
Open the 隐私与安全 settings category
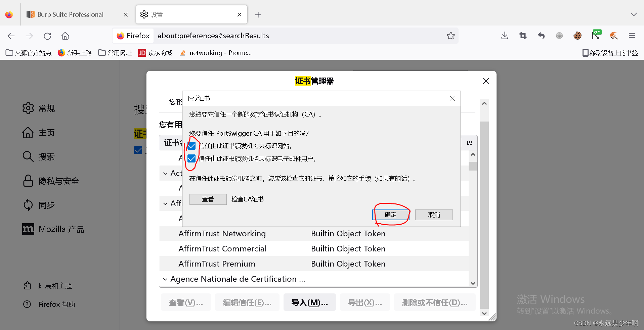point(51,181)
